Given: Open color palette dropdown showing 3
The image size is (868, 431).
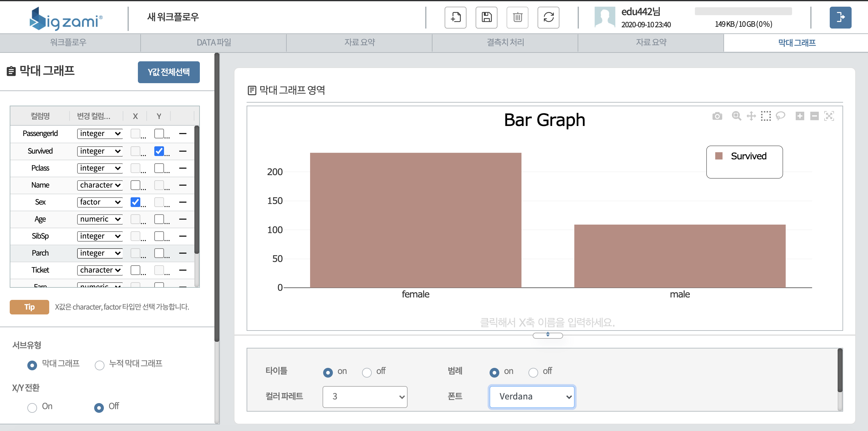Looking at the screenshot, I should point(364,397).
